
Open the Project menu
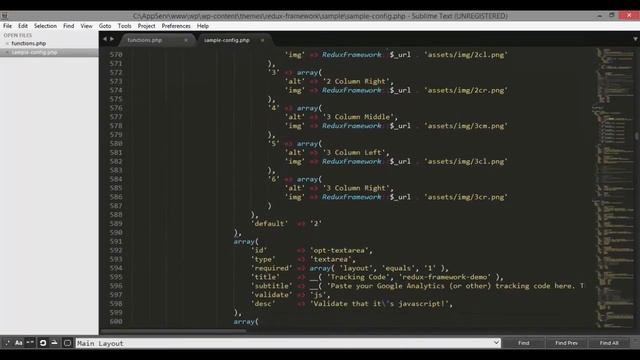(x=146, y=26)
